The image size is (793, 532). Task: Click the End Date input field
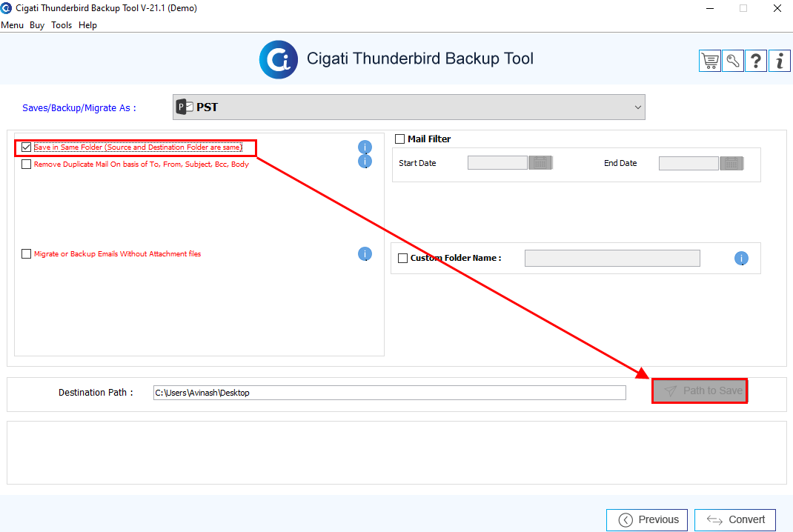(689, 163)
